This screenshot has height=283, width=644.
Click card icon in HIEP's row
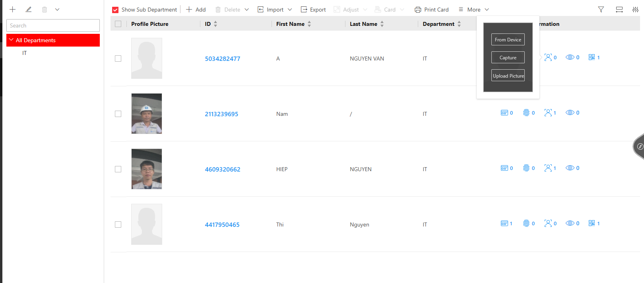point(504,168)
